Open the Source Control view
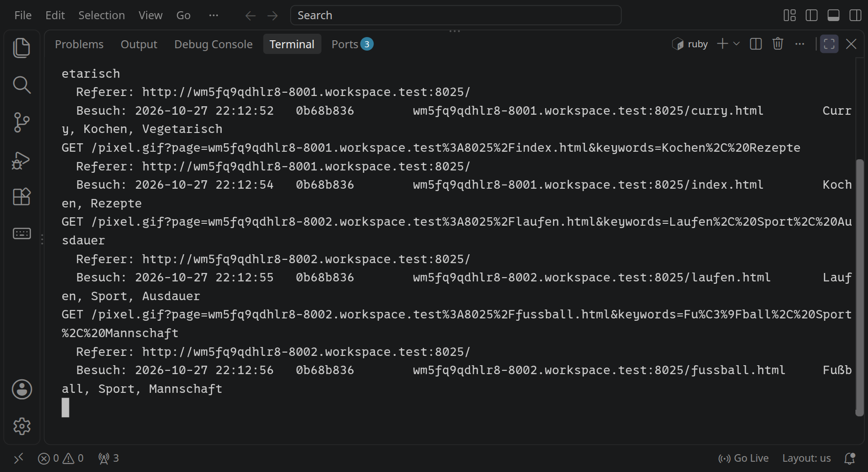The width and height of the screenshot is (868, 472). tap(22, 122)
